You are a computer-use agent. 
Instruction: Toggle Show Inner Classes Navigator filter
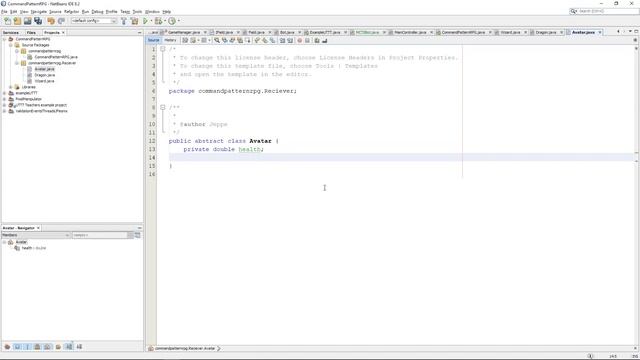click(48, 347)
